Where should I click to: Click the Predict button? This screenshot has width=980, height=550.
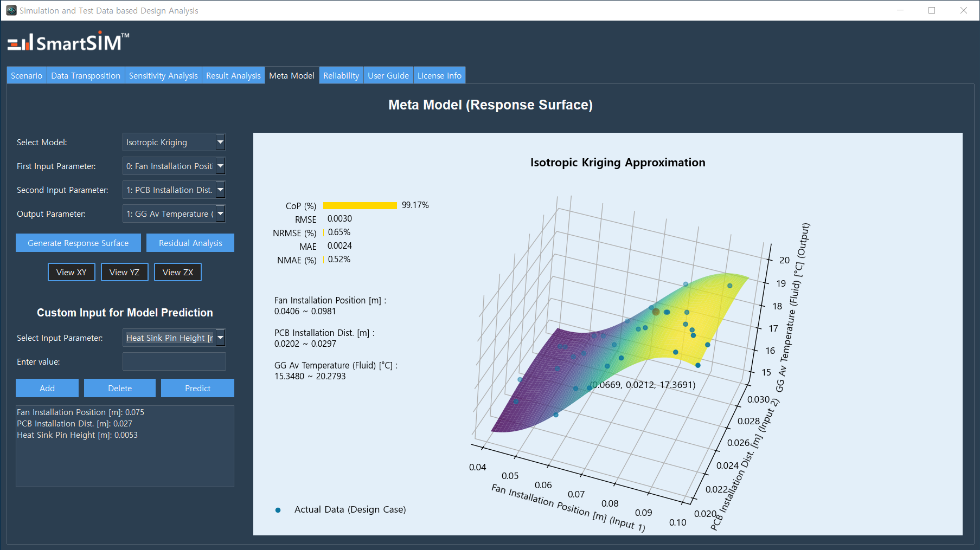[x=197, y=389]
